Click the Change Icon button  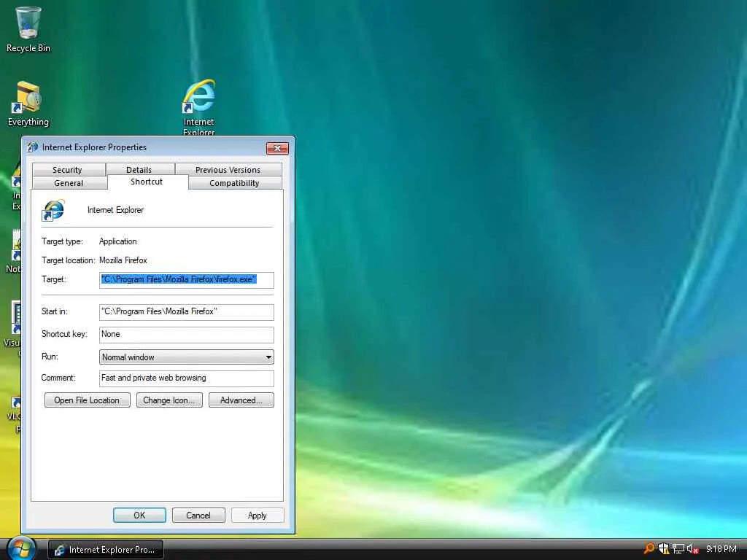[169, 400]
